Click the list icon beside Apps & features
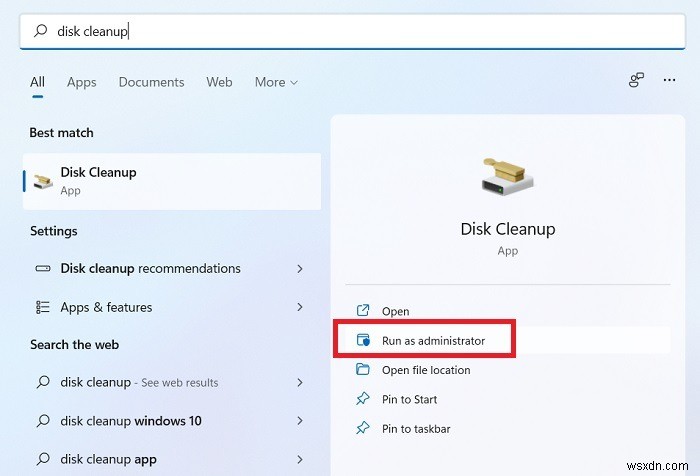 click(x=43, y=307)
